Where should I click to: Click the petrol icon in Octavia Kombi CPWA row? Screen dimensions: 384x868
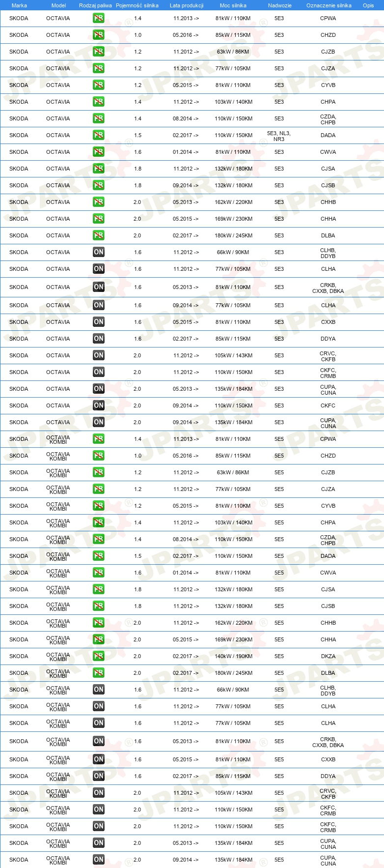(x=99, y=439)
